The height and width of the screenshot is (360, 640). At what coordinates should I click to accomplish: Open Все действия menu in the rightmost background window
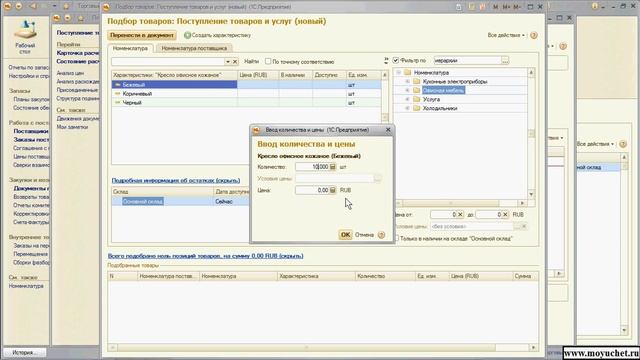click(x=595, y=144)
